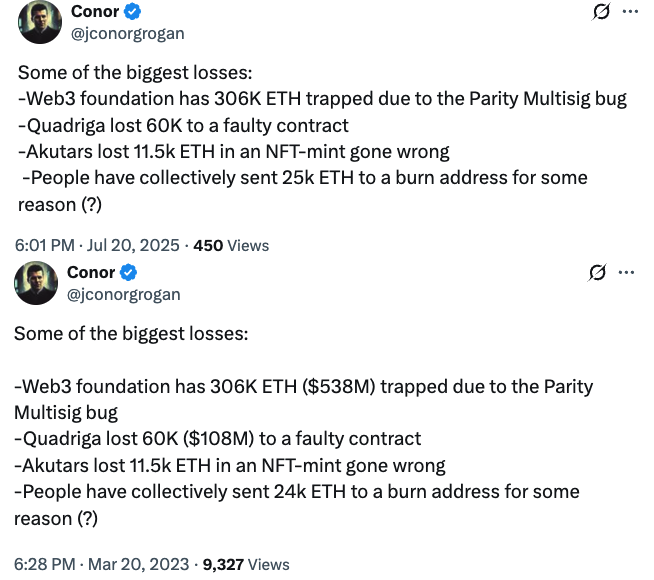Click the Grok icon on the 2025 tweet
The image size is (654, 580).
click(601, 13)
